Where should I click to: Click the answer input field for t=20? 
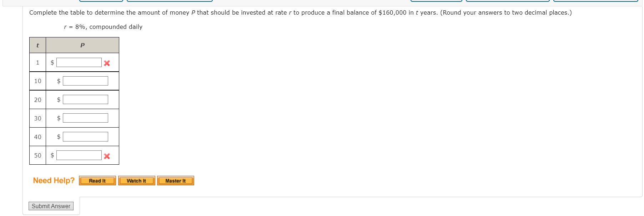(x=85, y=99)
